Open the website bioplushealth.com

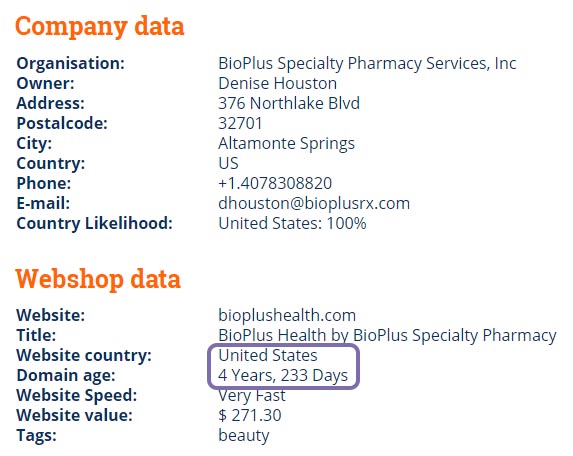[x=287, y=315]
